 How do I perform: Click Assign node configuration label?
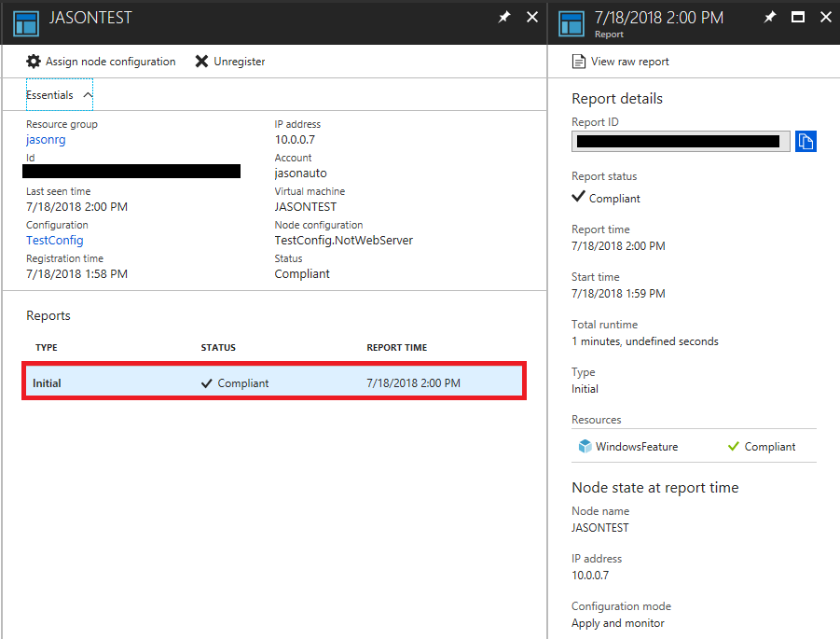(x=110, y=62)
